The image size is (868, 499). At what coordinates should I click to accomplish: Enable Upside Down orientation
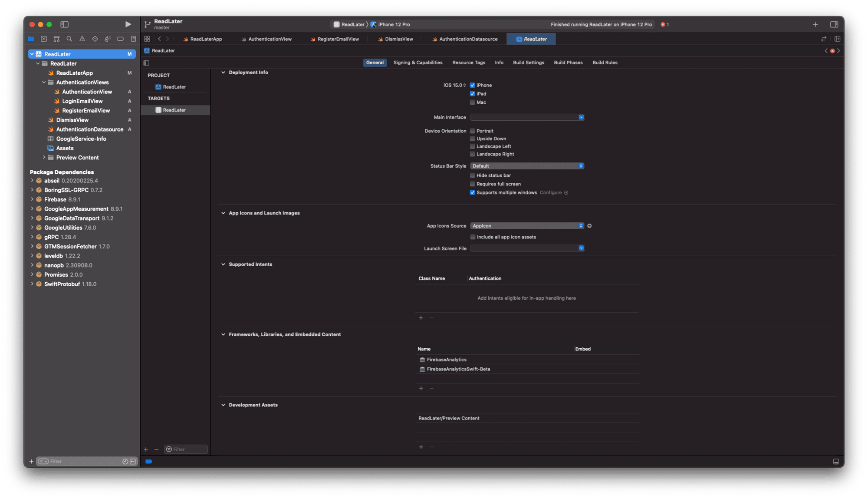click(473, 139)
